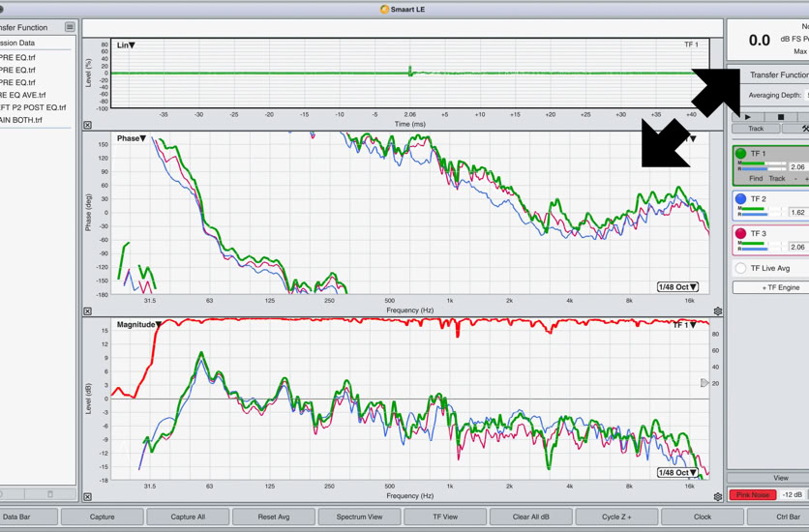Stop measurement with the stop button
This screenshot has width=809, height=532.
pos(780,117)
